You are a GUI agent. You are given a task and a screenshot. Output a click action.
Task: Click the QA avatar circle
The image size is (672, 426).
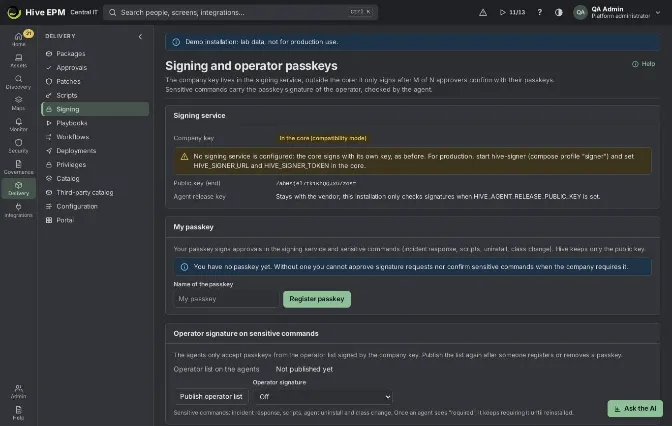580,12
